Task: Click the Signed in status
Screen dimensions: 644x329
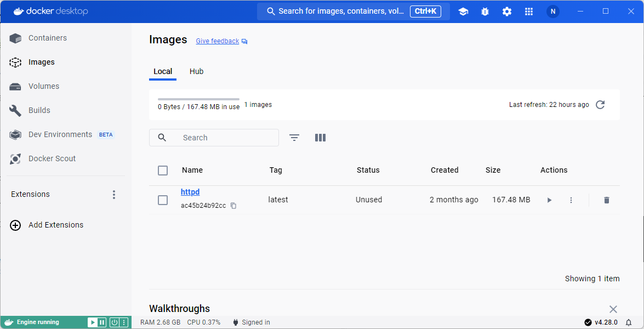Action: 252,322
